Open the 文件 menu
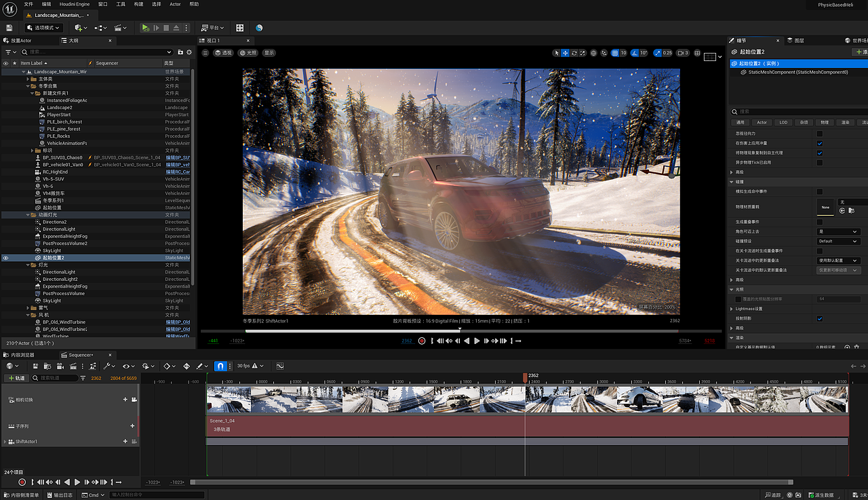This screenshot has width=868, height=500. (x=28, y=4)
